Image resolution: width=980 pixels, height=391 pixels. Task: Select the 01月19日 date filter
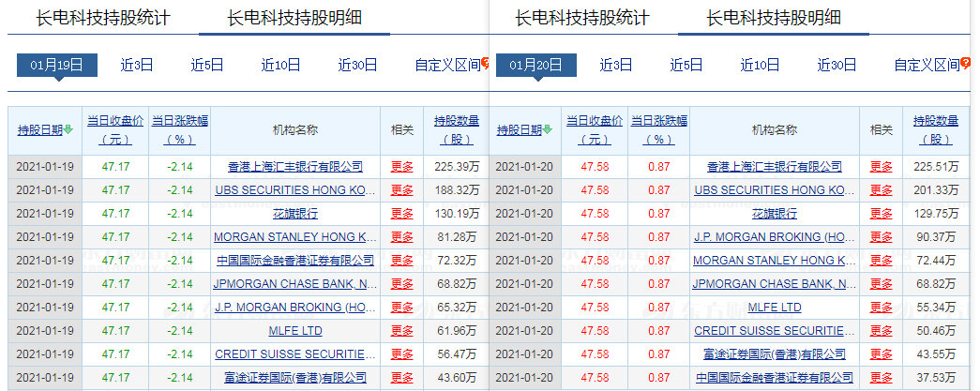(57, 65)
